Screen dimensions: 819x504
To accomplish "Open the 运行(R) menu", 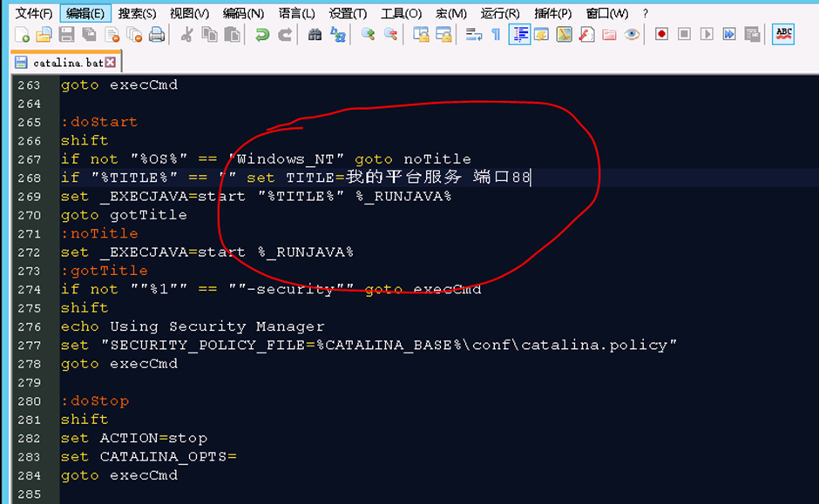I will pyautogui.click(x=500, y=13).
